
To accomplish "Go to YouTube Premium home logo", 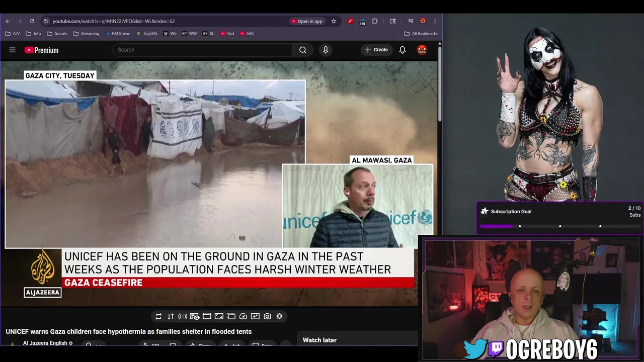I will 42,50.
